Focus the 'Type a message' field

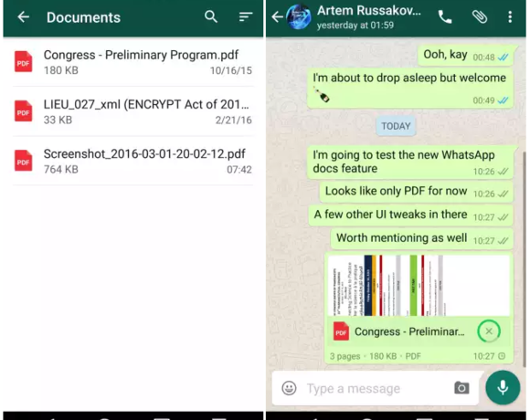click(x=354, y=389)
